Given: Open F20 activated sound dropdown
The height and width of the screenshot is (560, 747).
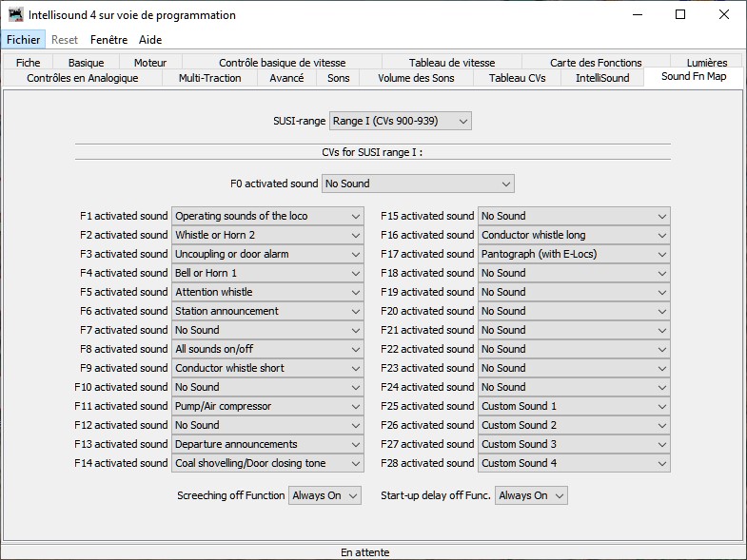Looking at the screenshot, I should click(x=574, y=312).
